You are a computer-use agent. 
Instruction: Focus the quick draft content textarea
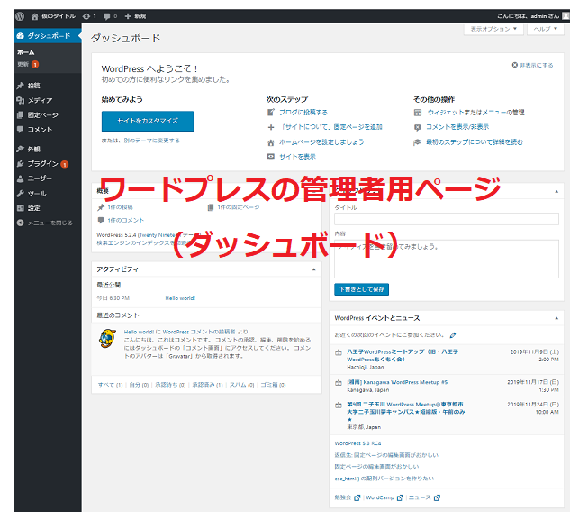(x=446, y=259)
